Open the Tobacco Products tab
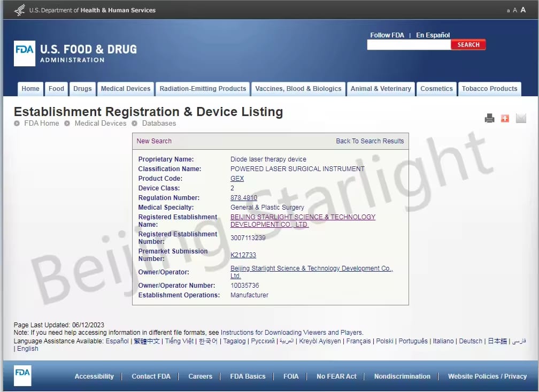The height and width of the screenshot is (392, 539). 489,89
